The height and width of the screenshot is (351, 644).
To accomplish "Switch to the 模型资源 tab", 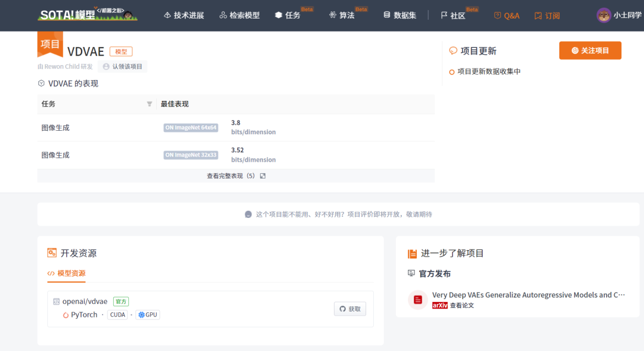I will [x=66, y=273].
